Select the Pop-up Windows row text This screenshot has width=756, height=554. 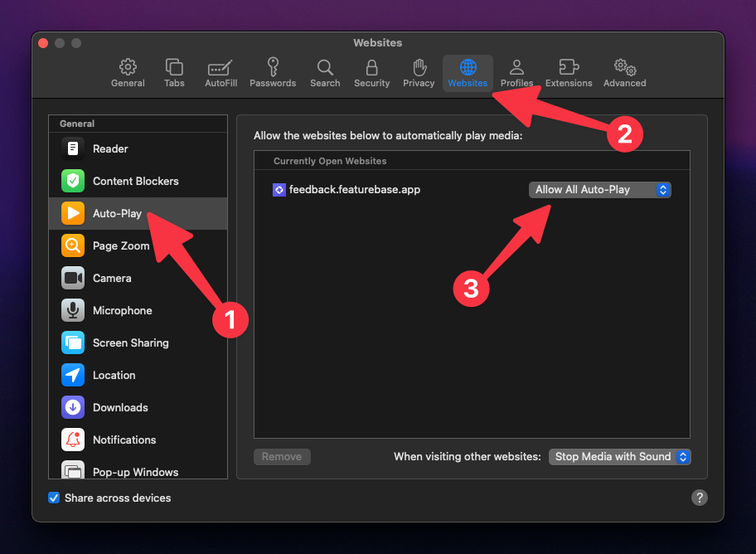(x=135, y=472)
